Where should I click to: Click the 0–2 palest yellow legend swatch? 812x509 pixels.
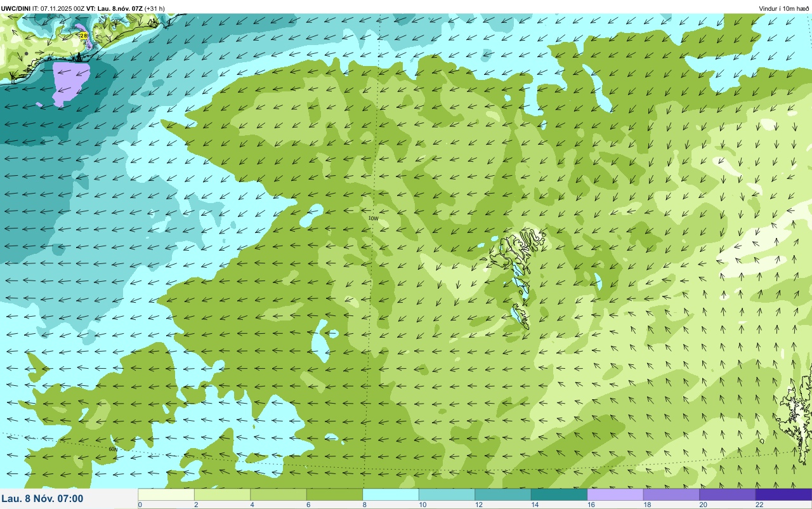point(166,494)
